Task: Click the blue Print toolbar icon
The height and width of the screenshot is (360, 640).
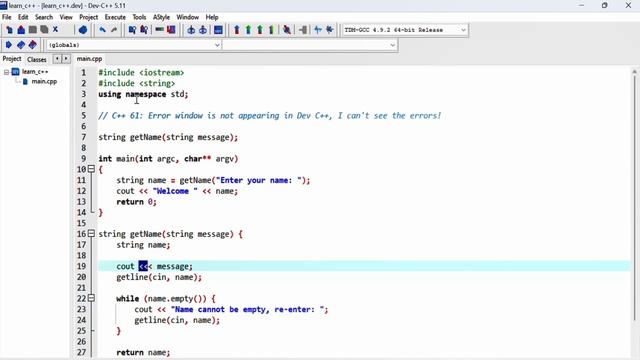Action: click(83, 30)
